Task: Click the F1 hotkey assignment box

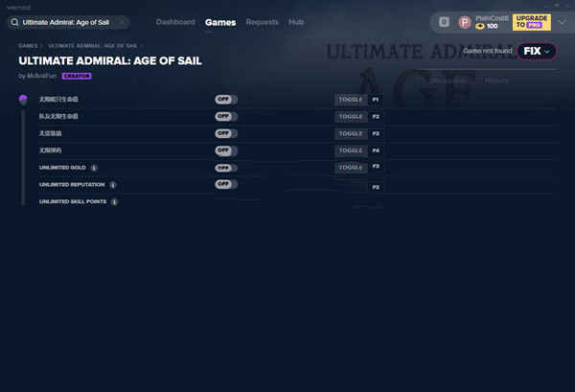Action: coord(376,100)
